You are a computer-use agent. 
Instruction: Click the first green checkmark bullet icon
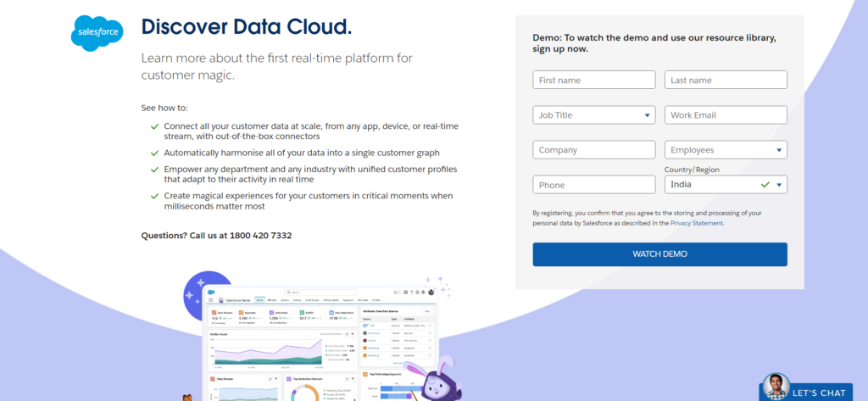(x=154, y=126)
